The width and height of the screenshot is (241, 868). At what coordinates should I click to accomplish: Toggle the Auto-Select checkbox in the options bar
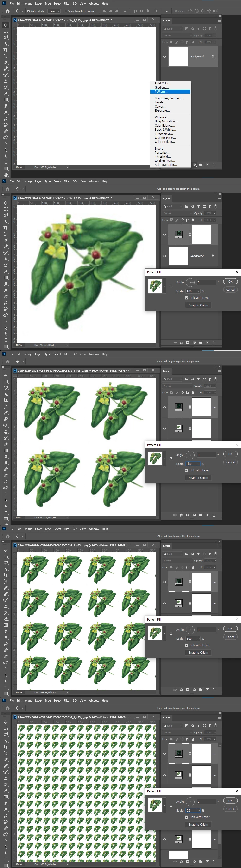[28, 11]
